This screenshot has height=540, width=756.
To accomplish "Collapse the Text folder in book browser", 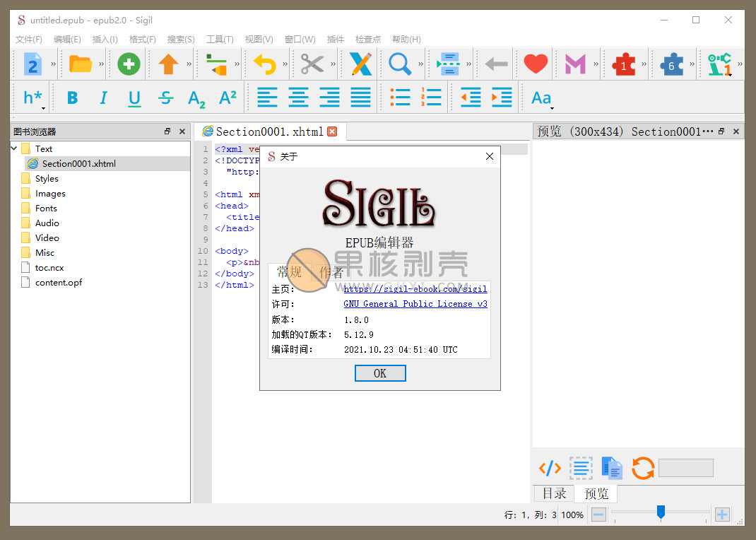I will 14,148.
